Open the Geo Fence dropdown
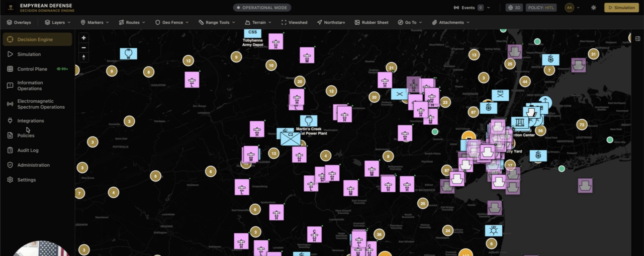Viewport: 644px width, 256px height. 172,23
